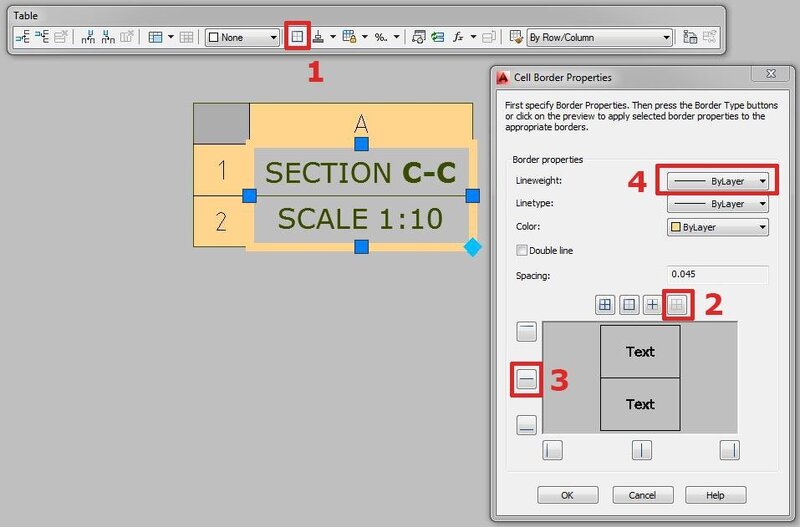
Task: Select the SECTION C-C table cell
Action: click(x=360, y=172)
